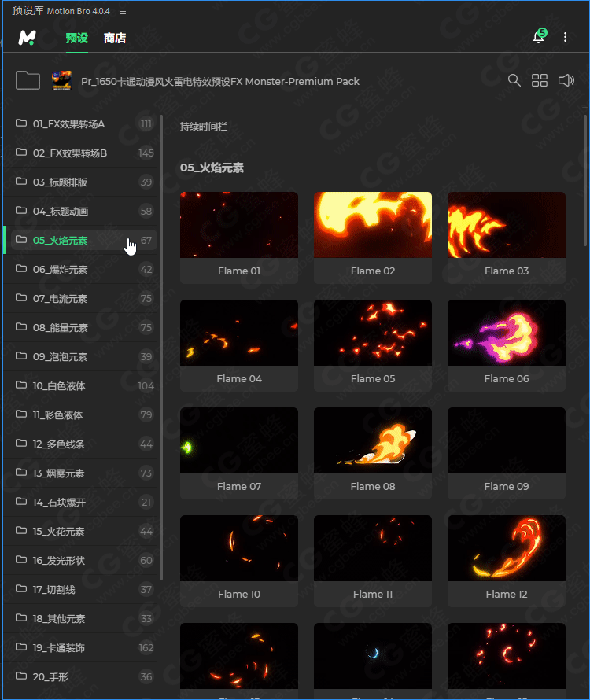Open category 10_白色液体
Viewport: 590px width, 700px height.
[x=81, y=385]
